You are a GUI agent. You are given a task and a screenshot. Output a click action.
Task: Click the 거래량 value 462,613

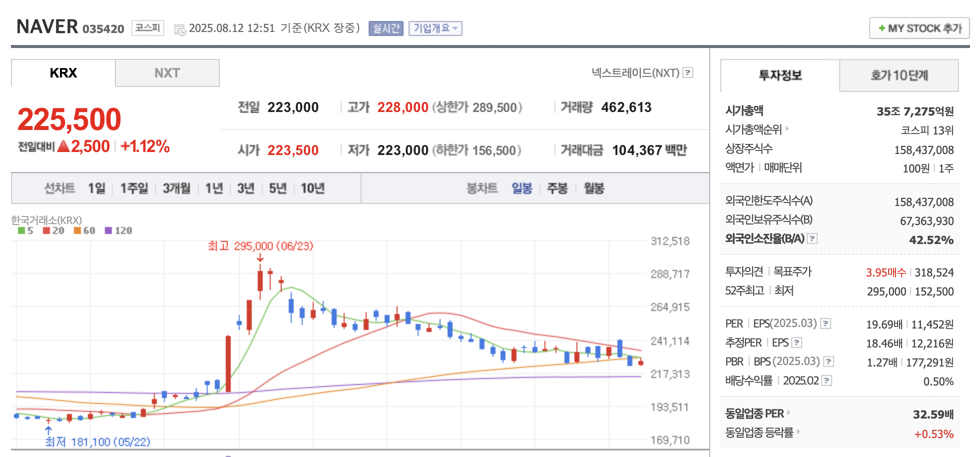click(x=626, y=107)
